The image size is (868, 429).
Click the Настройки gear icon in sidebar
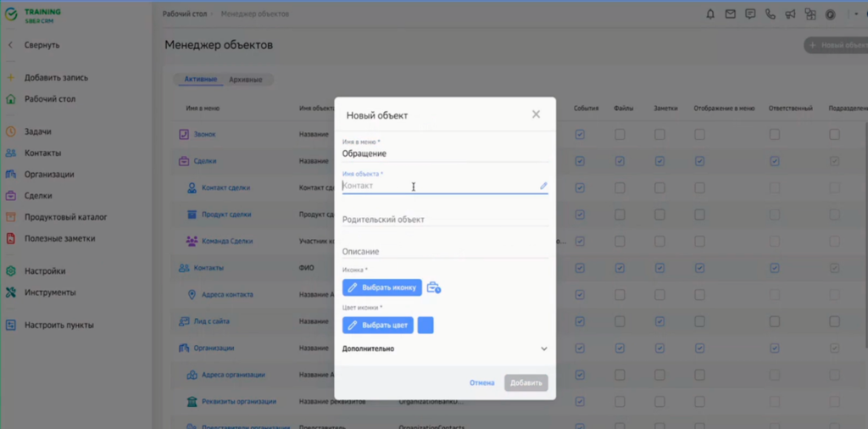[10, 271]
